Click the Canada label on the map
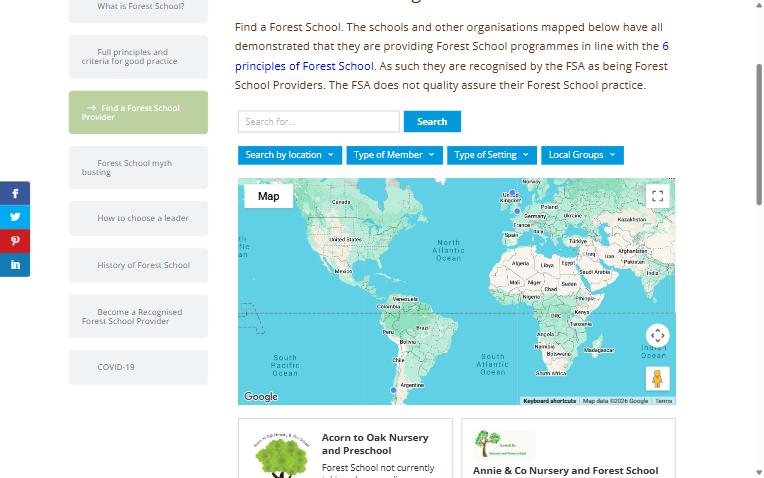This screenshot has height=478, width=764. tap(341, 202)
